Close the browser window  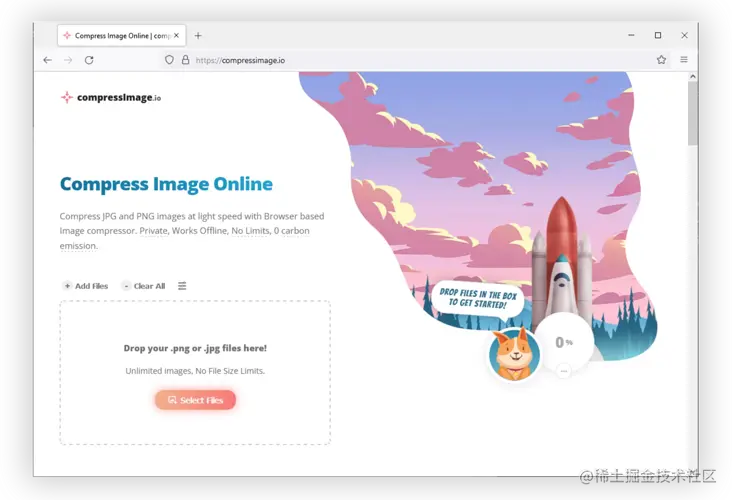pyautogui.click(x=684, y=35)
